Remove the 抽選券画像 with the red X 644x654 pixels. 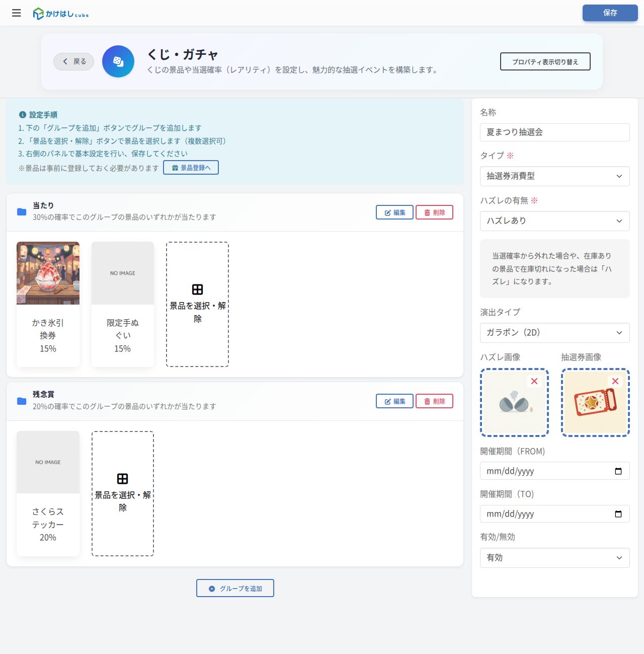[x=615, y=381]
